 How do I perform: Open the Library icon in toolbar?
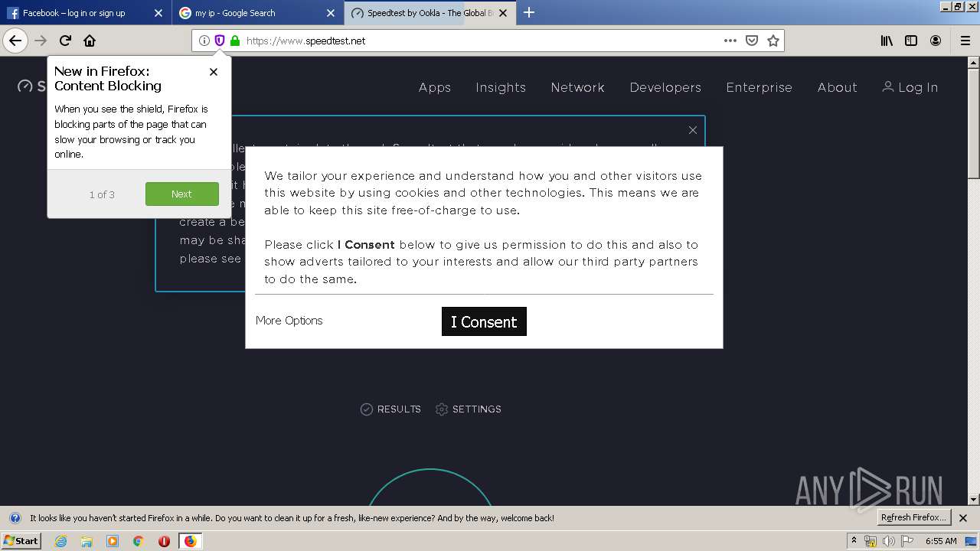click(887, 41)
